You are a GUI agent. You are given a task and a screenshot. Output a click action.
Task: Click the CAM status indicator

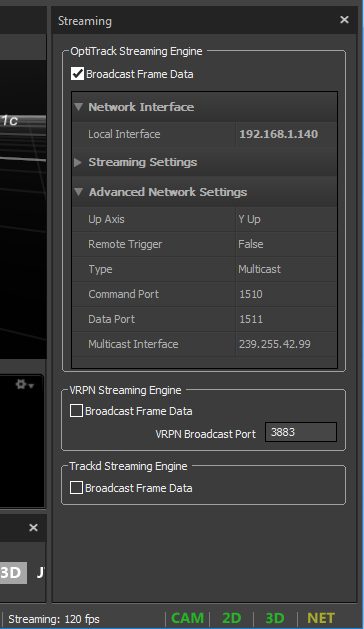point(187,618)
